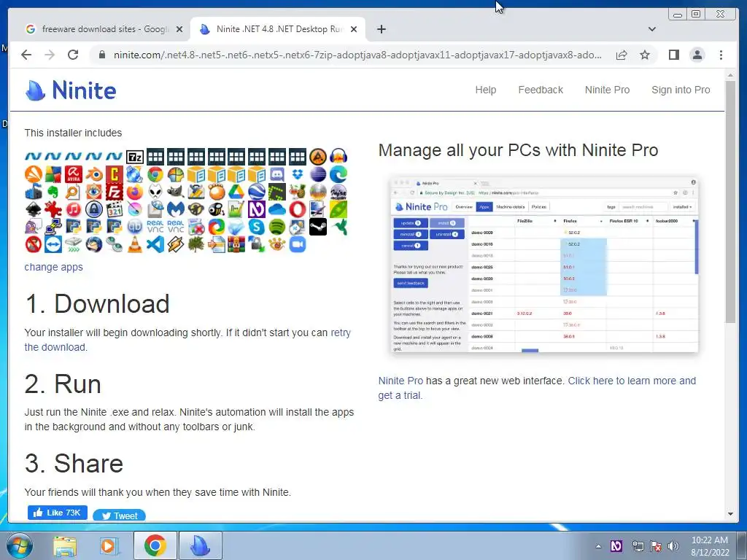Bookmark this page with the star icon
This screenshot has height=560, width=747.
(x=645, y=55)
